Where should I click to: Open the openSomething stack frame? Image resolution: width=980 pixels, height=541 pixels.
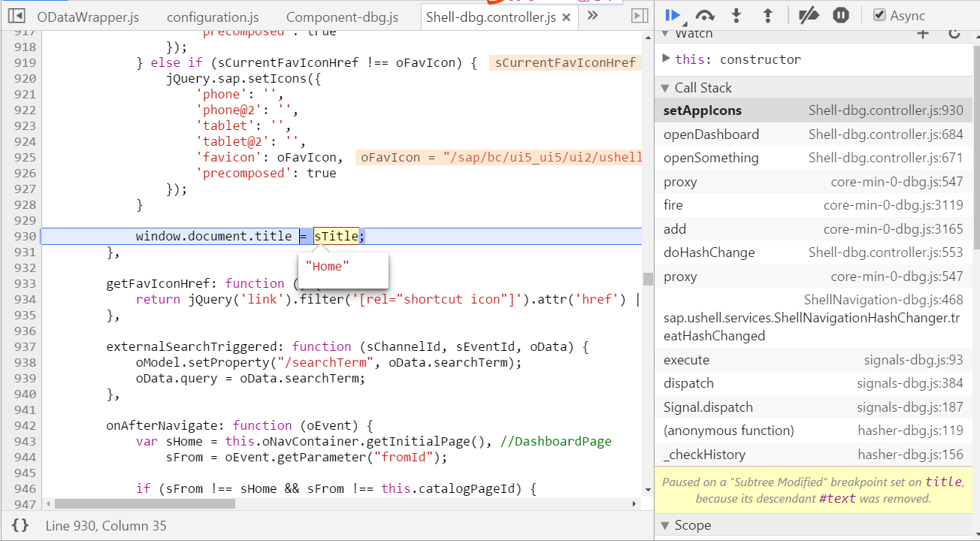[x=813, y=158]
